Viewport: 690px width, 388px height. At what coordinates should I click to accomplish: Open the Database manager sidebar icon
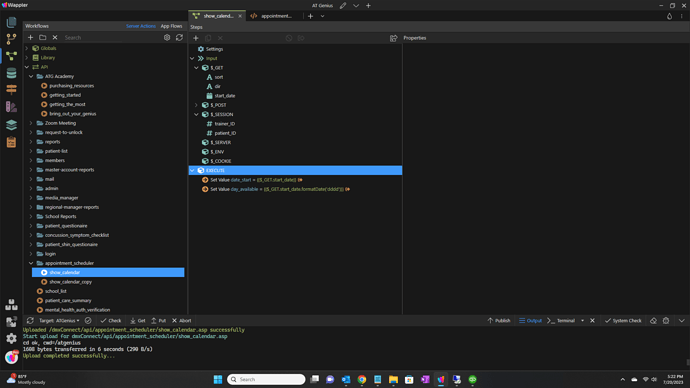(x=11, y=73)
